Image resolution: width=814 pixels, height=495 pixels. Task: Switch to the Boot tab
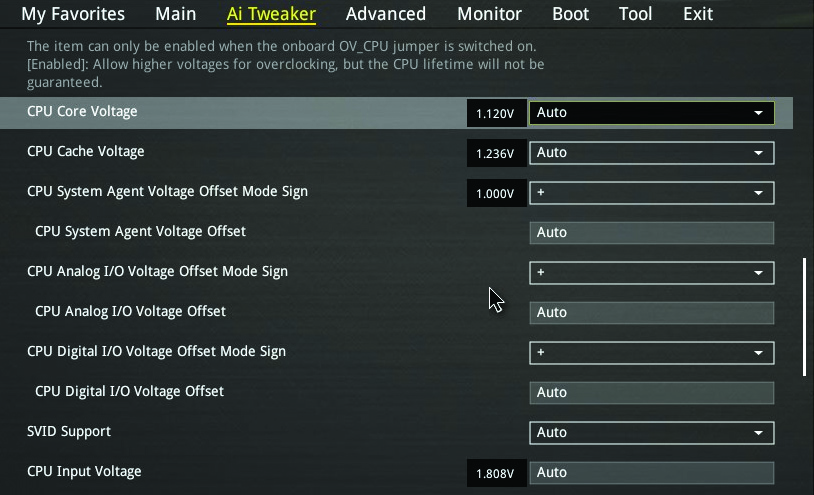[570, 14]
